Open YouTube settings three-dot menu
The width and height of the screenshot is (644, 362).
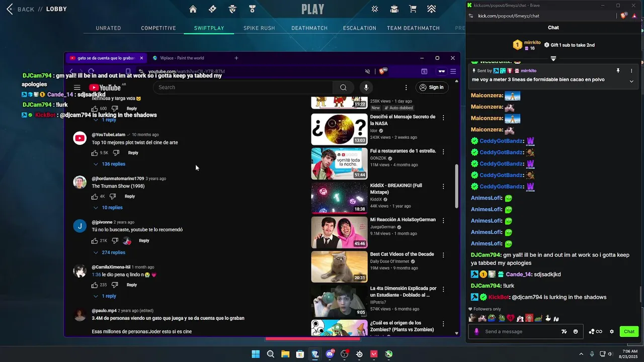(406, 87)
